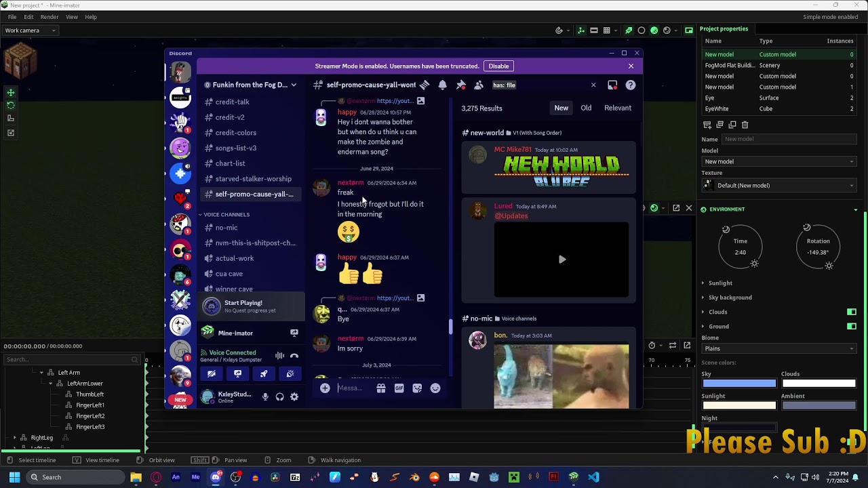Image resolution: width=868 pixels, height=488 pixels.
Task: Click add new resource icon in Project properties
Action: [707, 125]
